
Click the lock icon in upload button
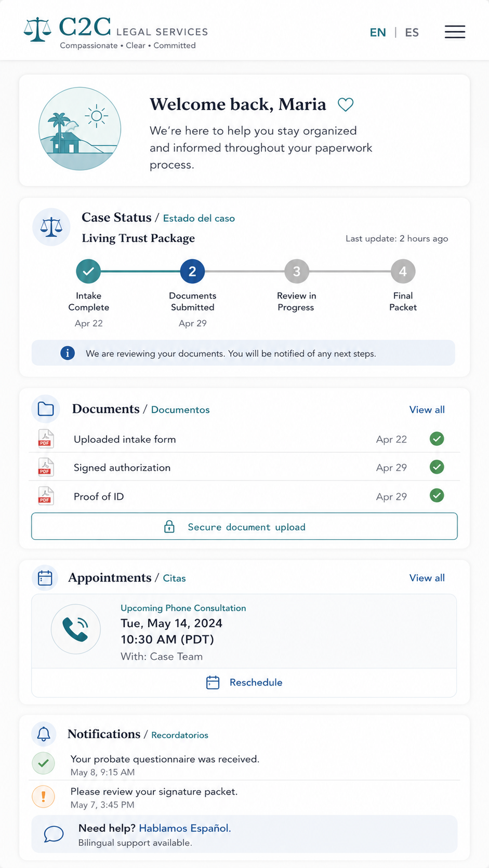pos(169,526)
